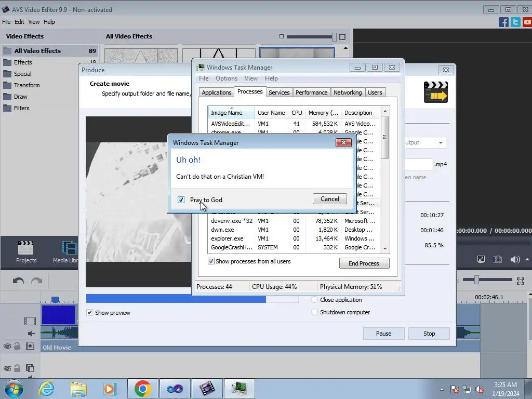532x399 pixels.
Task: Select AVSVideoEdit process row
Action: (294, 124)
